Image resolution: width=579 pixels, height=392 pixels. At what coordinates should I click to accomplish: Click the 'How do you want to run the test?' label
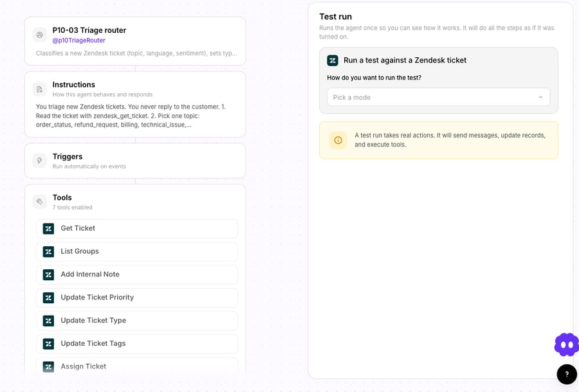[x=374, y=78]
